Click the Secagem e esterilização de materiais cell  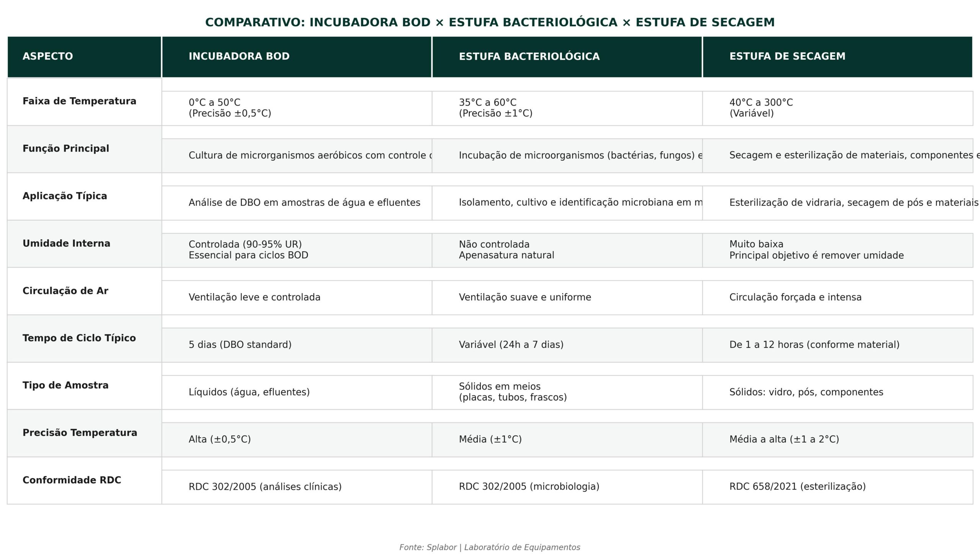pyautogui.click(x=838, y=155)
